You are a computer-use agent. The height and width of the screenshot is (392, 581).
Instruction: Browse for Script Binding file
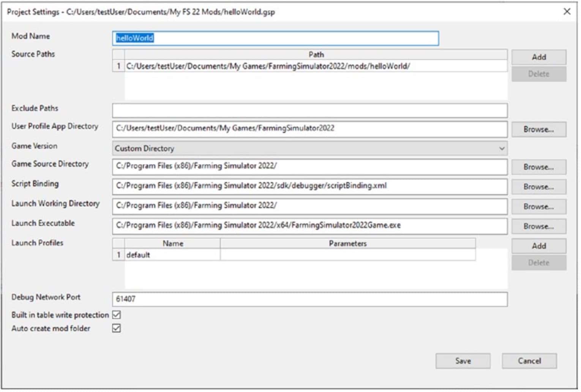pos(538,187)
